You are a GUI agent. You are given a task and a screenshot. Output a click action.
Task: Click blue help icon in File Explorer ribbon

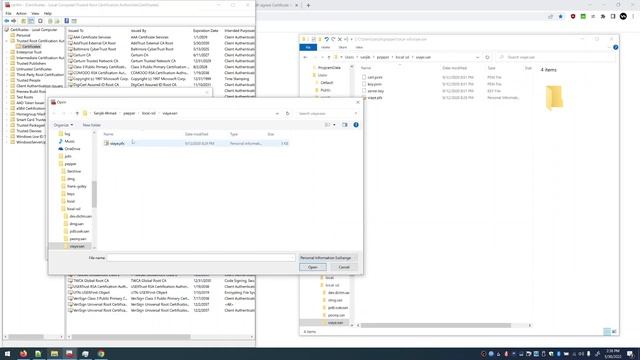point(616,47)
